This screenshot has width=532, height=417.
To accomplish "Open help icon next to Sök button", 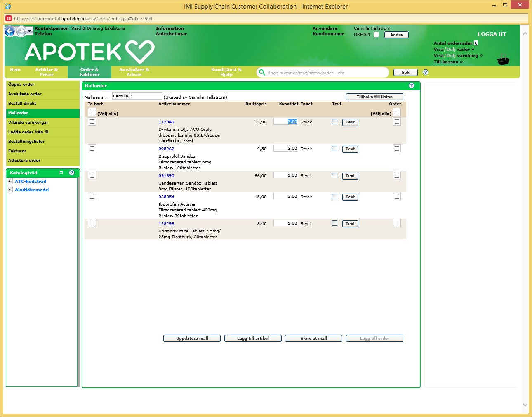I will tap(426, 72).
